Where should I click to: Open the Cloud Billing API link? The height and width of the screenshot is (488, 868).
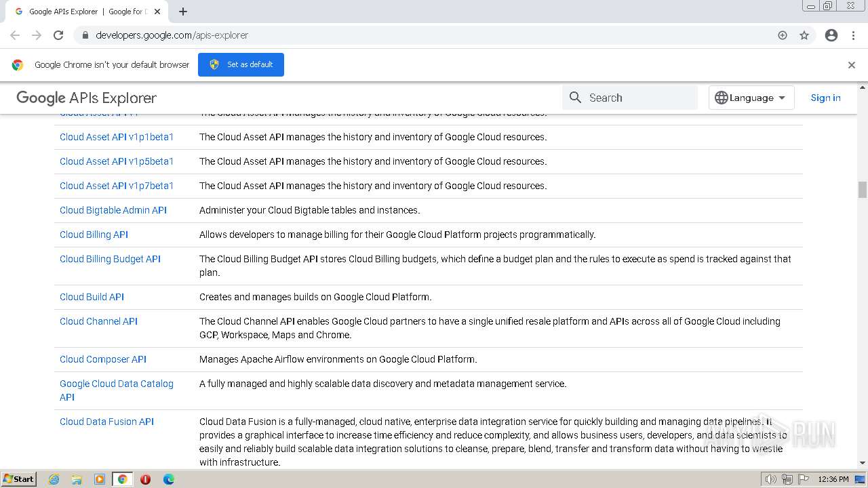[94, 235]
